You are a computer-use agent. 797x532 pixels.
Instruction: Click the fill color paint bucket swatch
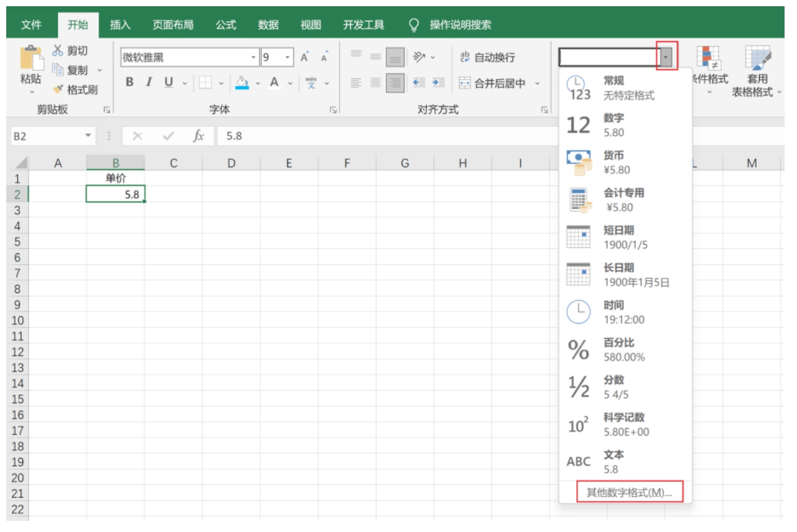[x=242, y=83]
